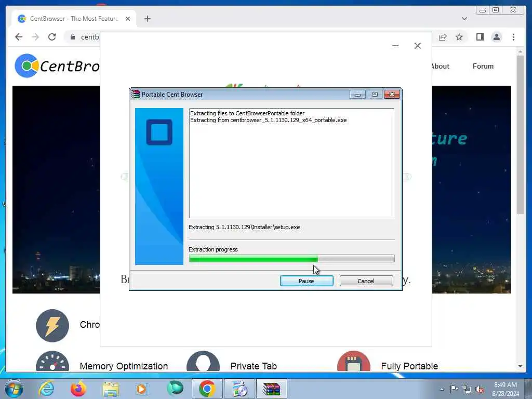Viewport: 532px width, 399px height.
Task: Close the CentBrowser tab
Action: [128, 19]
